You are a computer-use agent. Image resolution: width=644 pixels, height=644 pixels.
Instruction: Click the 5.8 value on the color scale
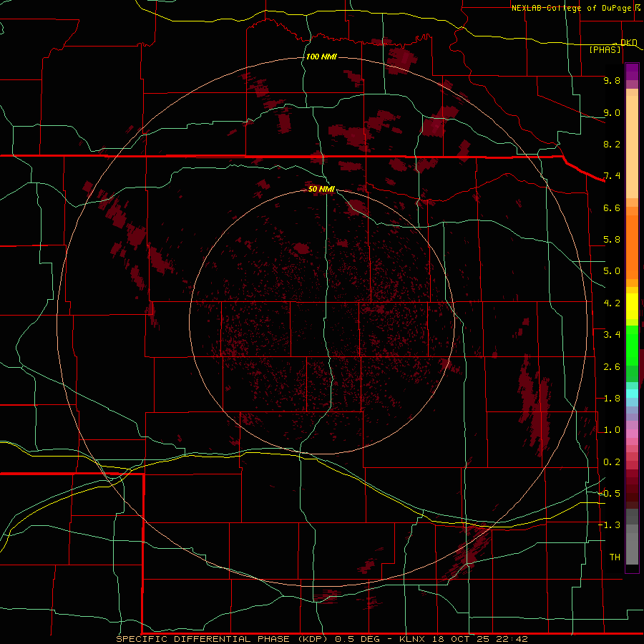(612, 240)
